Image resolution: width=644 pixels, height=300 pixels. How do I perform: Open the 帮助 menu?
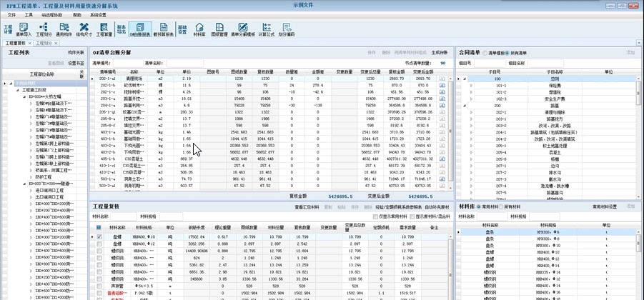pyautogui.click(x=76, y=15)
